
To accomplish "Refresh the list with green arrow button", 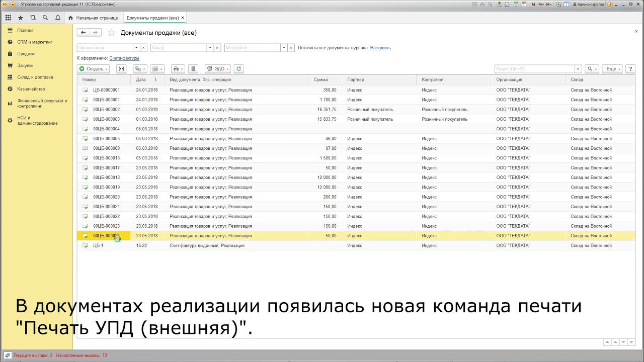I will click(x=239, y=69).
